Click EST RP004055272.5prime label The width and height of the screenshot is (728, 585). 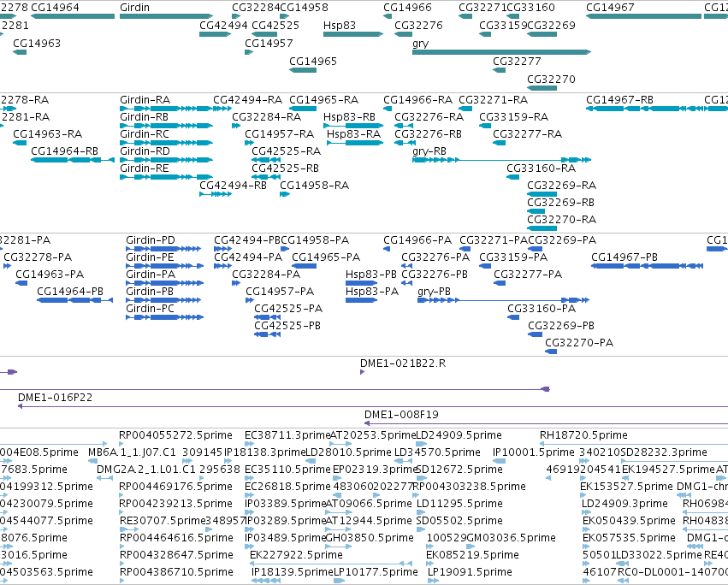[175, 435]
